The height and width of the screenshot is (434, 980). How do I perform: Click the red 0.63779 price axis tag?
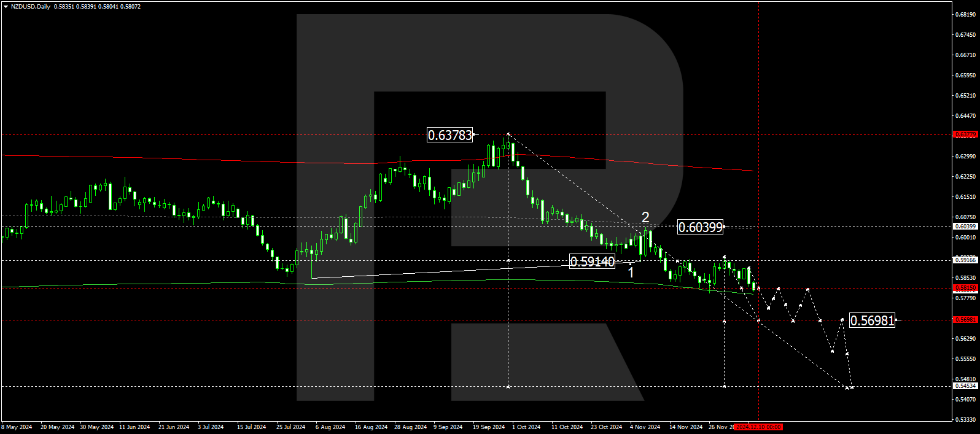[x=965, y=134]
